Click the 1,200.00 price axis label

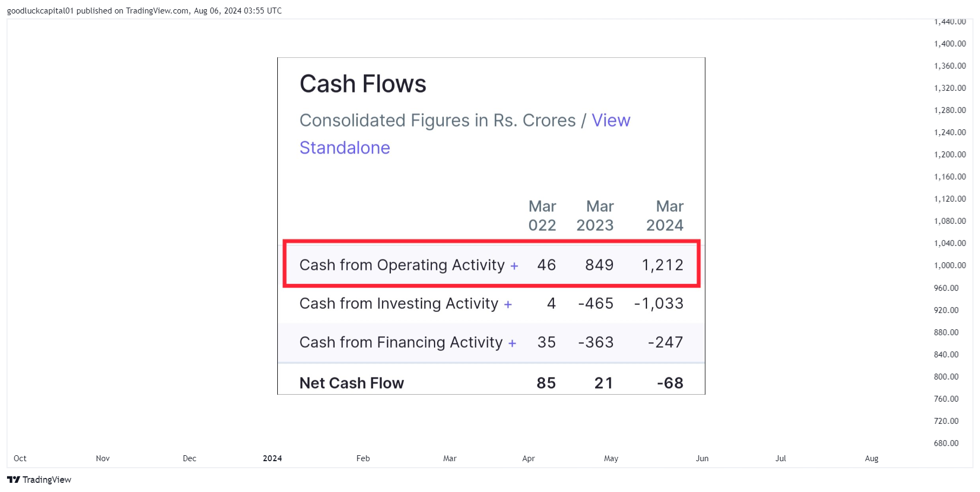click(950, 155)
